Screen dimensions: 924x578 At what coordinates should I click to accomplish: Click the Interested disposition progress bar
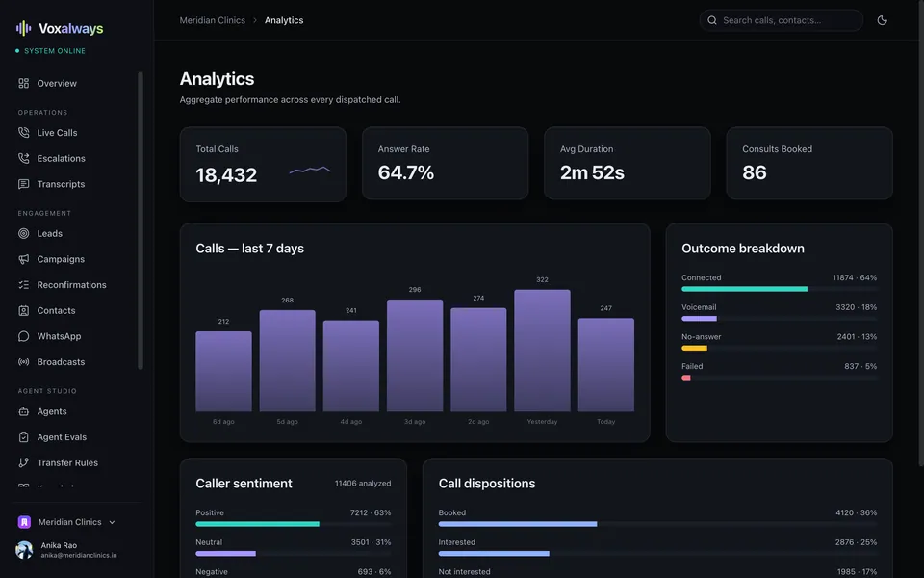(657, 553)
